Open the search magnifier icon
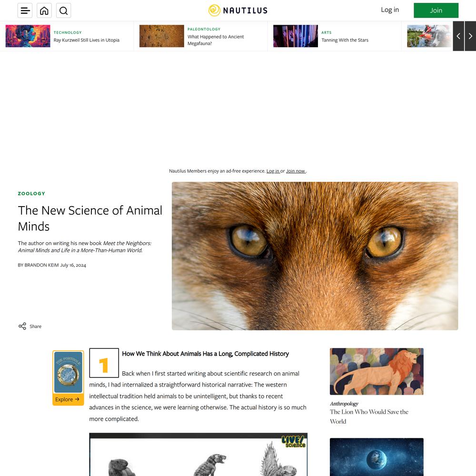476x476 pixels. [63, 10]
